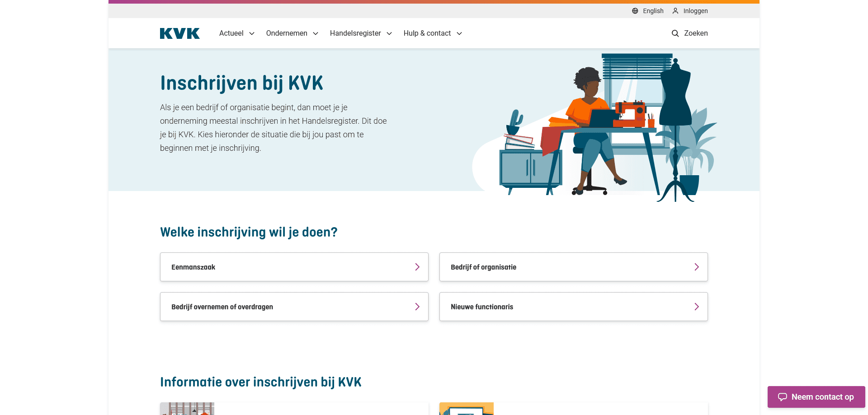Click the Inloggen link

click(690, 11)
